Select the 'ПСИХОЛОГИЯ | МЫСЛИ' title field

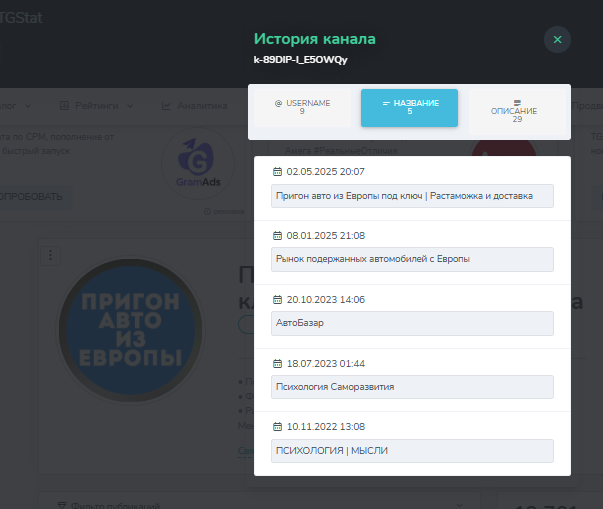412,451
